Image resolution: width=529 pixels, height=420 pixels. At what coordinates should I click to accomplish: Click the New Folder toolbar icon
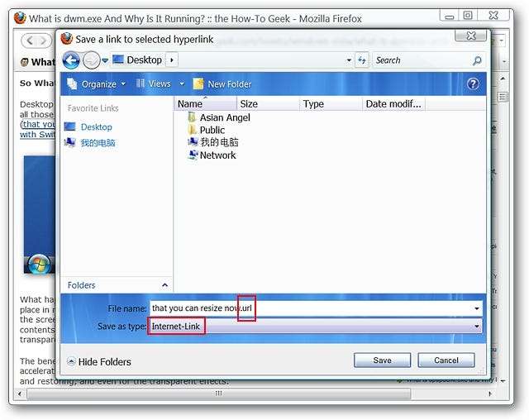point(198,84)
